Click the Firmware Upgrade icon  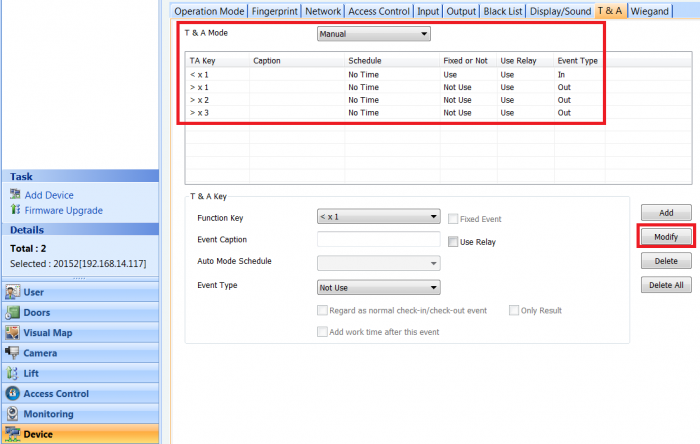coord(15,210)
